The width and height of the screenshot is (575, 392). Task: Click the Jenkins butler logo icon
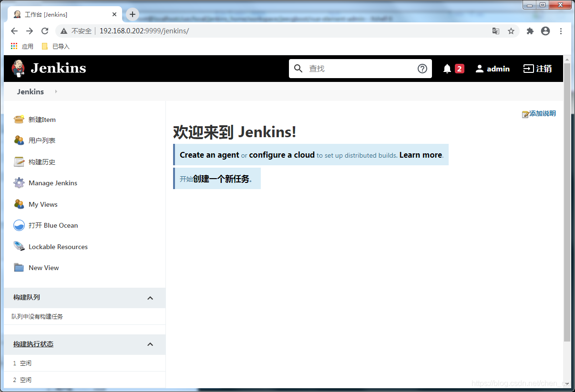coord(18,68)
